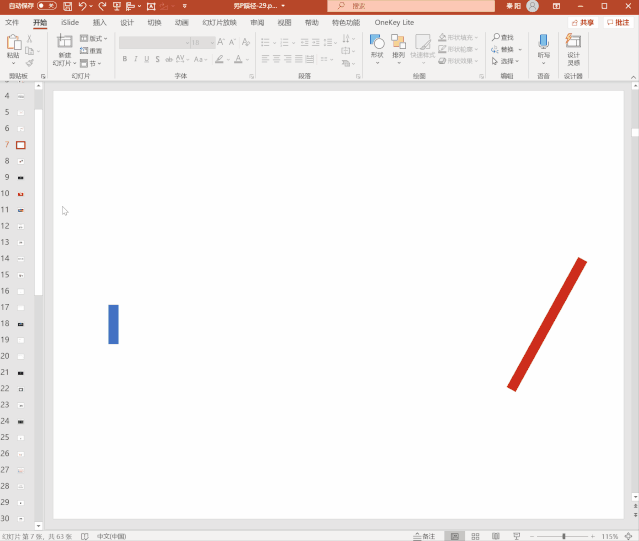639x541 pixels.
Task: Open the 插入 (Insert) tab
Action: point(100,22)
